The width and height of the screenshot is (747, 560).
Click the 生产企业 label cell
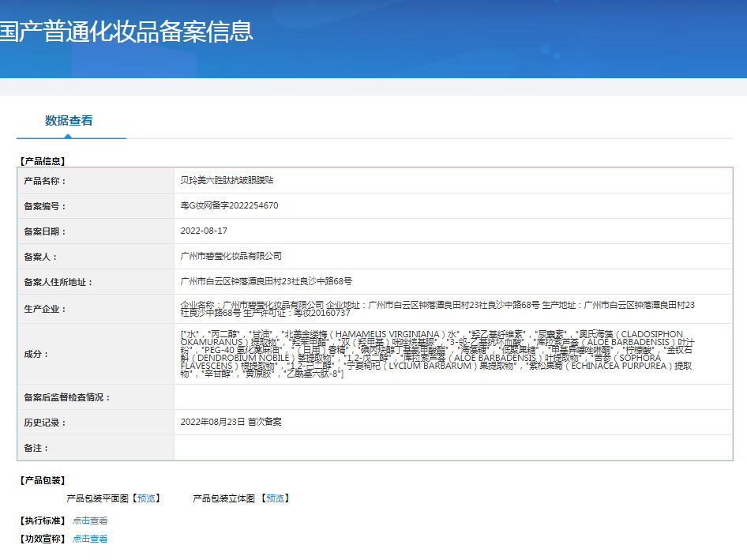coord(96,309)
